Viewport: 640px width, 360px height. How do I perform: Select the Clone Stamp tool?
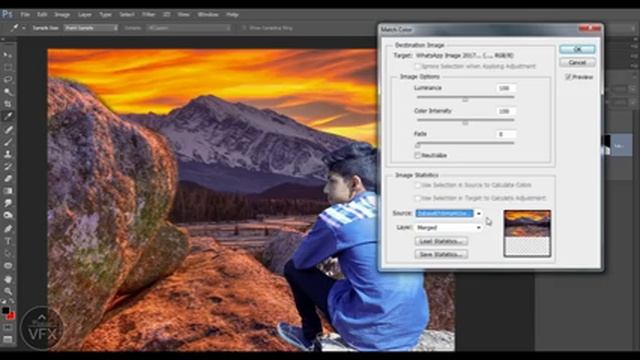coord(8,154)
